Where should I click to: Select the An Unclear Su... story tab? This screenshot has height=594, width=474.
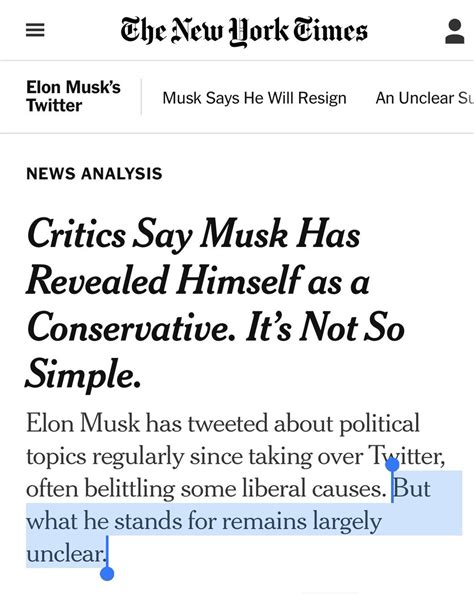click(424, 98)
